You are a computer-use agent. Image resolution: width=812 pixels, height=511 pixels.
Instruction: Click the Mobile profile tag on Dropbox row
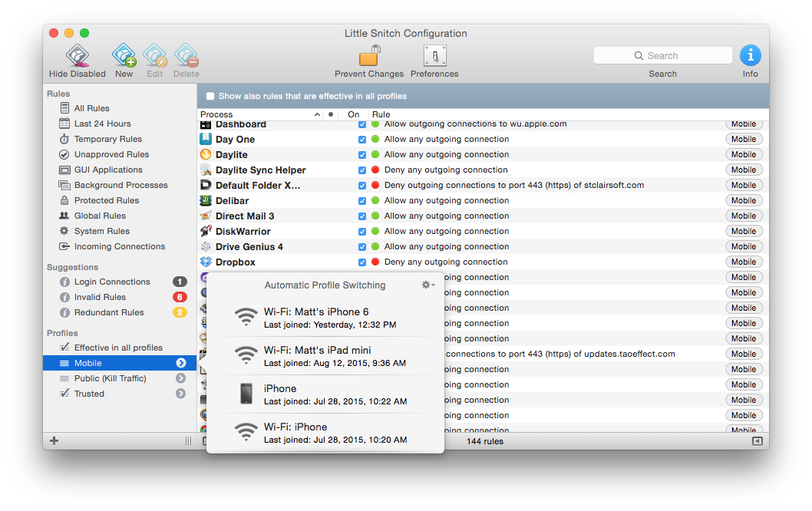point(744,262)
